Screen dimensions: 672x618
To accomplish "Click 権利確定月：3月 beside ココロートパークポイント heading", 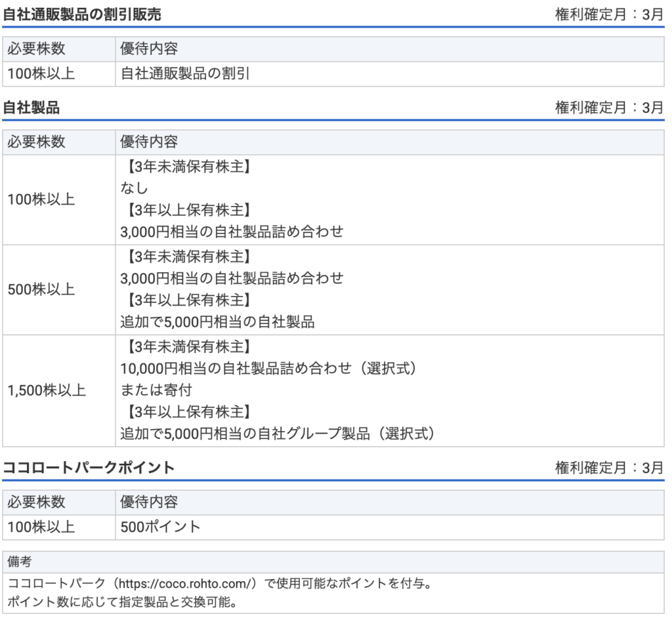I will coord(610,468).
